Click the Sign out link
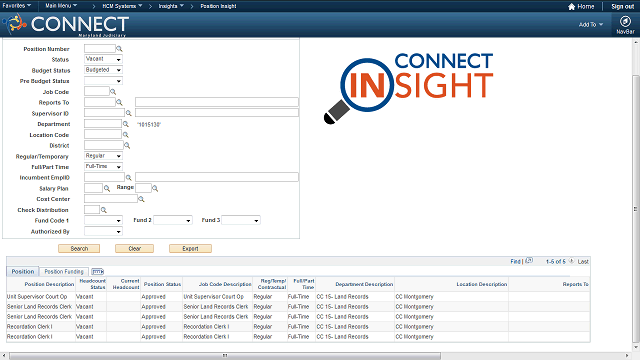 (x=622, y=7)
